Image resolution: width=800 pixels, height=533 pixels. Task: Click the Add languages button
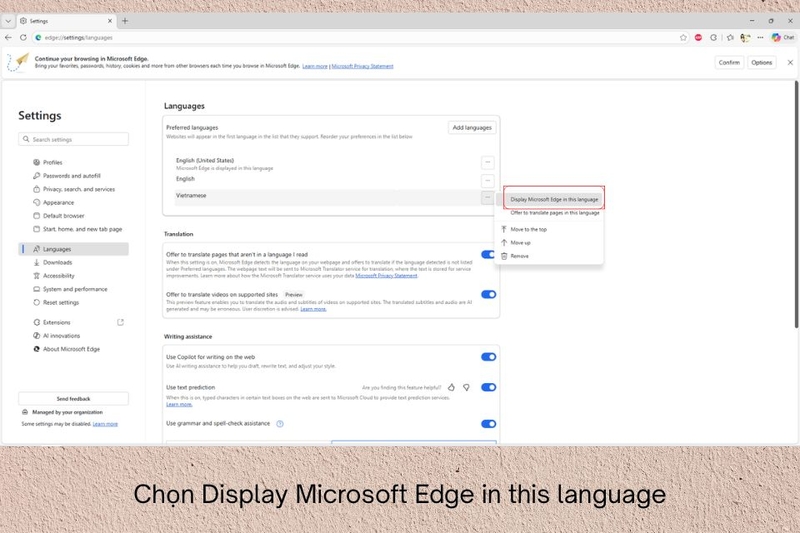[472, 128]
